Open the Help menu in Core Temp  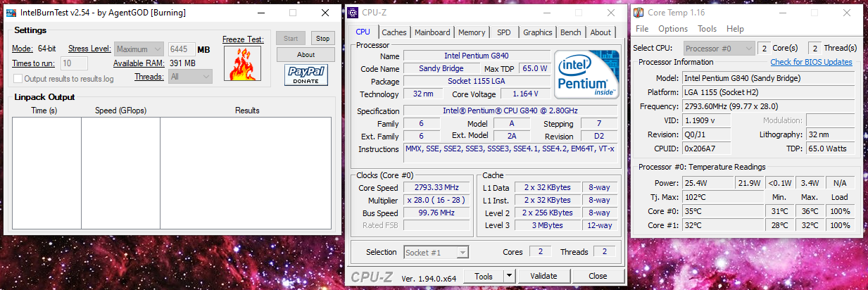click(x=735, y=29)
